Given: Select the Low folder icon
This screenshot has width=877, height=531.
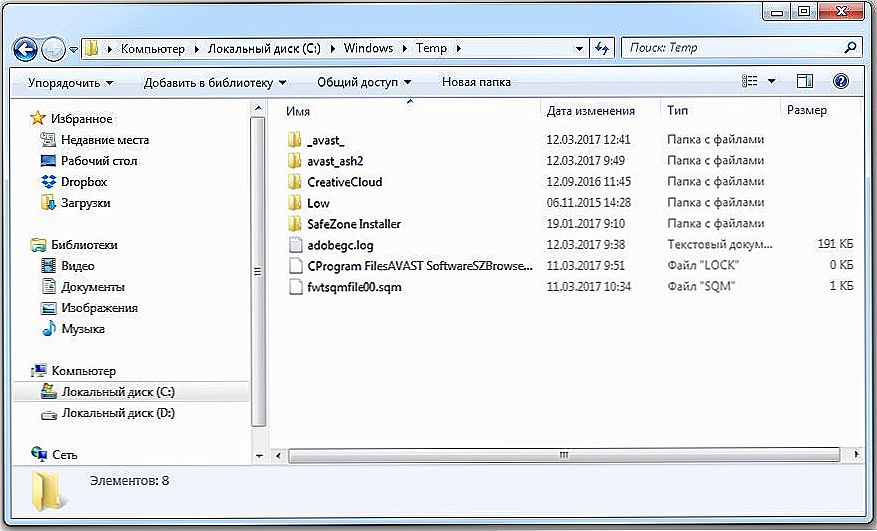Looking at the screenshot, I should 295,203.
